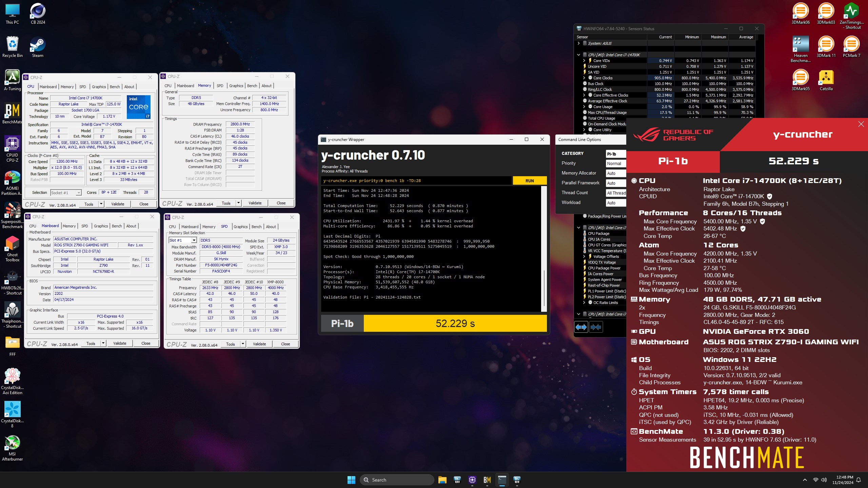Viewport: 868px width, 488px height.
Task: Open About tab in CPU-Z CPU window
Action: (x=129, y=87)
